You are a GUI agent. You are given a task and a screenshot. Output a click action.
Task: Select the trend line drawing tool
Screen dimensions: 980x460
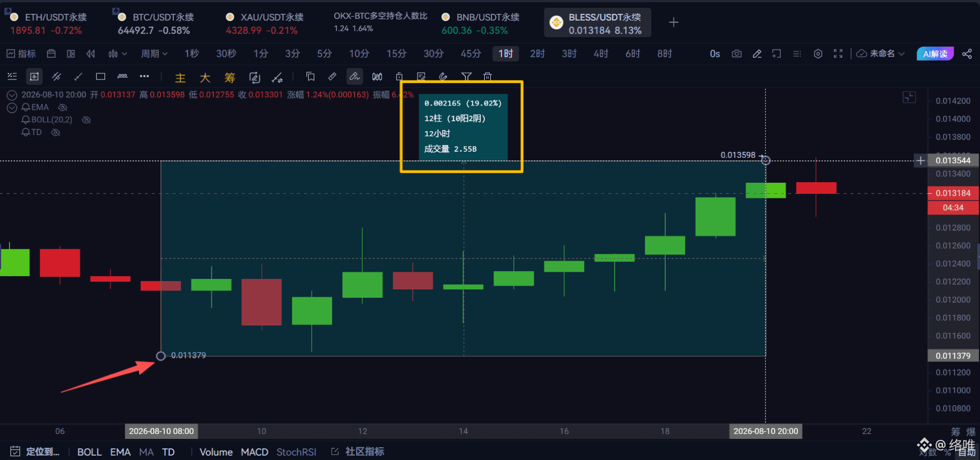pos(78,77)
